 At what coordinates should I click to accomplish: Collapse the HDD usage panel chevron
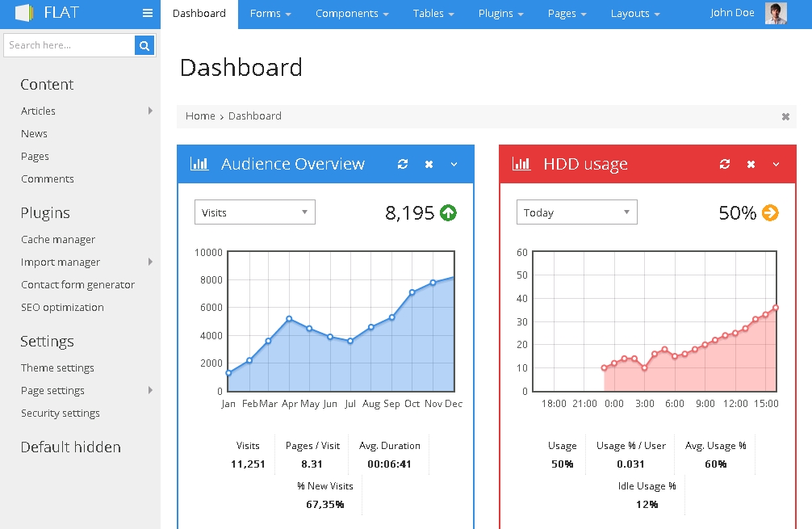point(776,164)
